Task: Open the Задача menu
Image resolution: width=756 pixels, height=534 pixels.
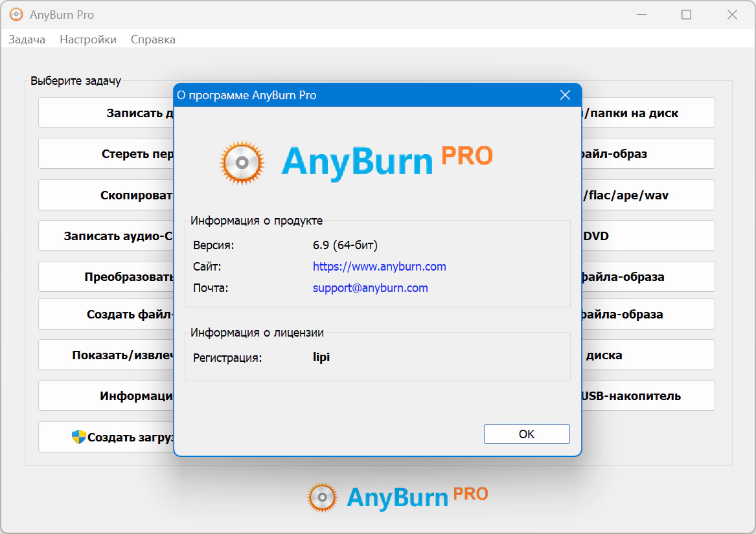Action: [x=27, y=39]
